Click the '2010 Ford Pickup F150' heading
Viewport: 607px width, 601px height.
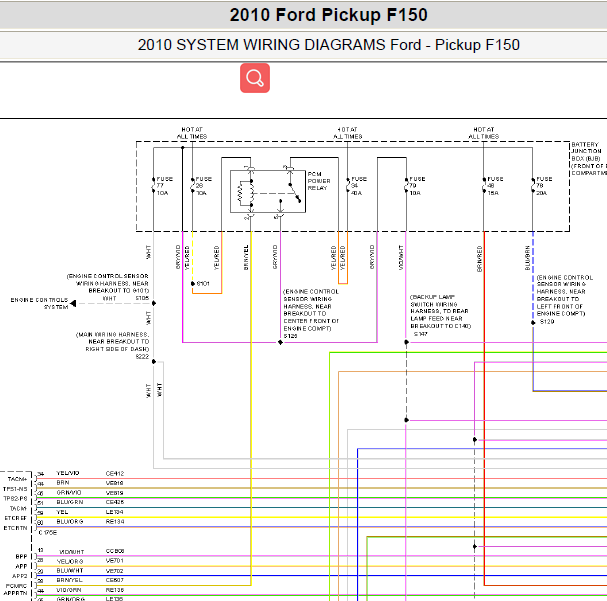(328, 15)
